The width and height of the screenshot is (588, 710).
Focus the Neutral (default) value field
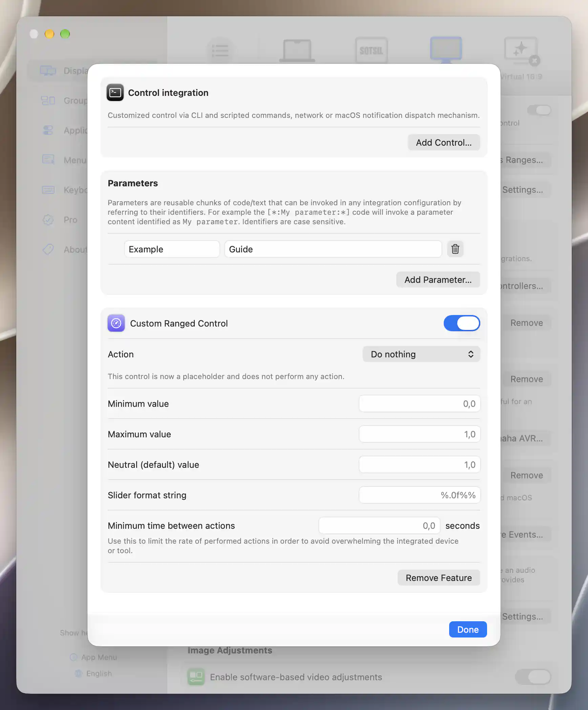420,464
